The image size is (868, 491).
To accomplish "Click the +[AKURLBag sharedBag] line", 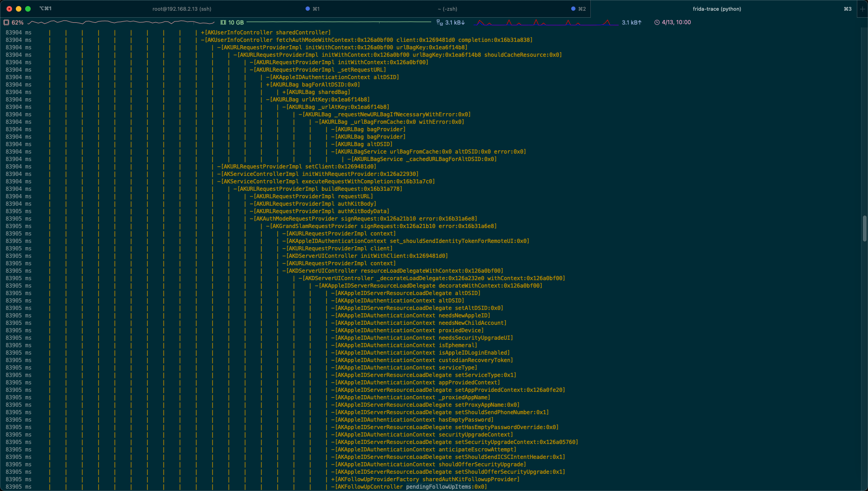I will point(316,92).
